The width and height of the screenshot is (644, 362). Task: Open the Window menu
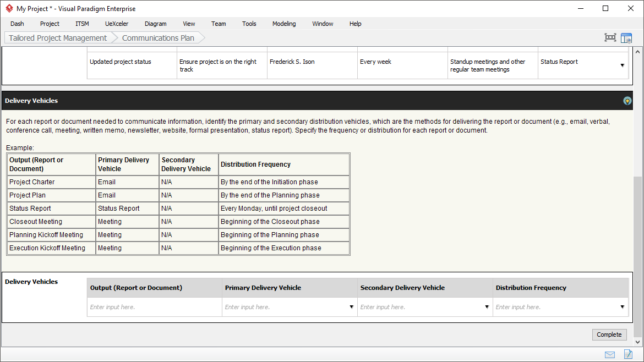click(323, 24)
